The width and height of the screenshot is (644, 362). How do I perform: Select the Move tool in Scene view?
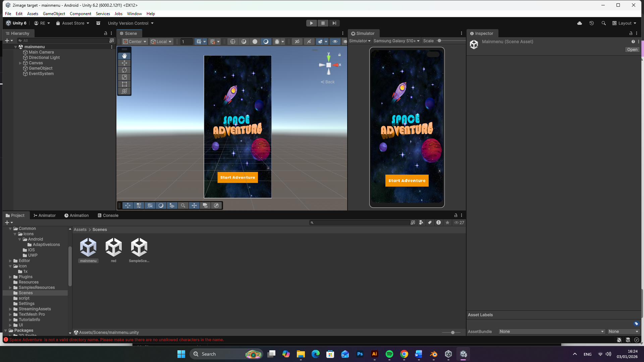point(124,63)
